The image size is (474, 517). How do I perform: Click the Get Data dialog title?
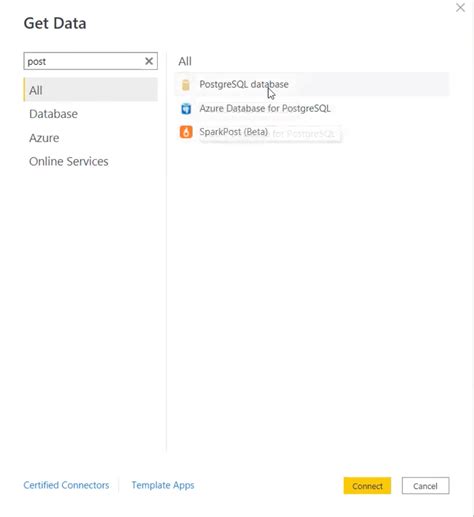click(x=55, y=23)
